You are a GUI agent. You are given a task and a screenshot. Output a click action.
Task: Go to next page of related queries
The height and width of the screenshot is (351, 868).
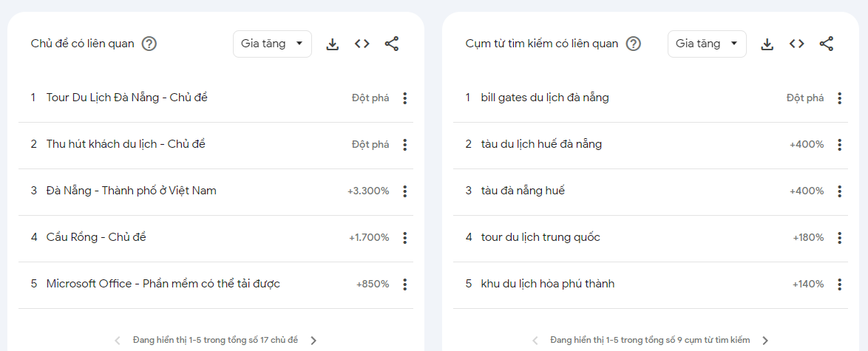(765, 341)
